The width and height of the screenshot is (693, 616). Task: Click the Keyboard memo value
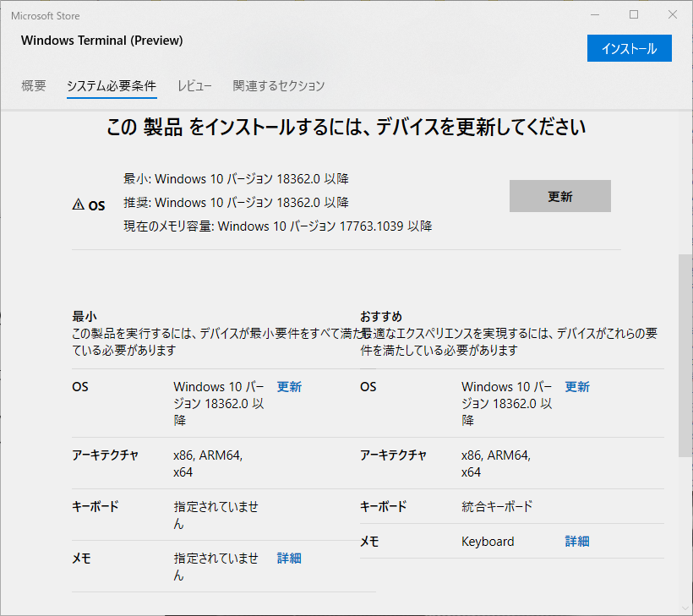tap(488, 542)
